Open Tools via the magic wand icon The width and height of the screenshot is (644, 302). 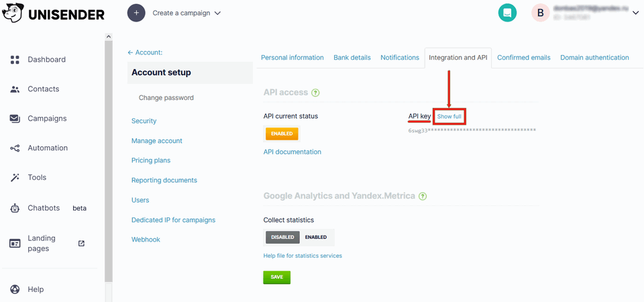(x=15, y=178)
